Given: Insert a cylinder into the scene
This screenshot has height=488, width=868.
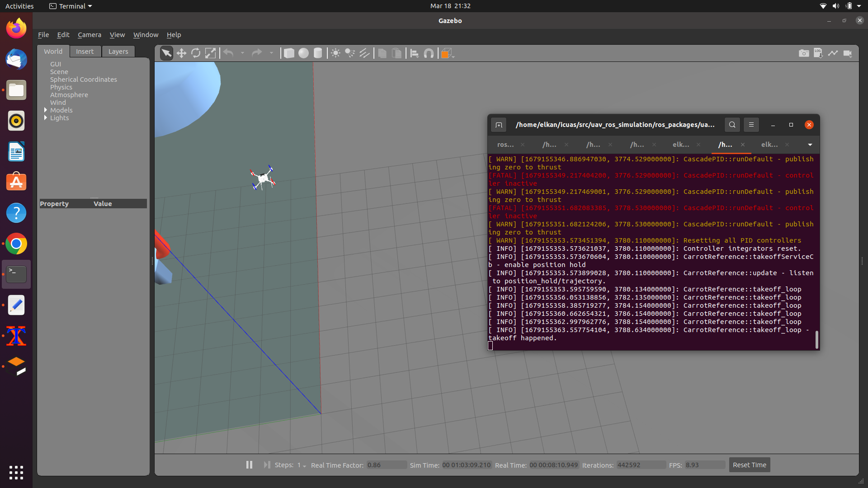Looking at the screenshot, I should coord(318,53).
